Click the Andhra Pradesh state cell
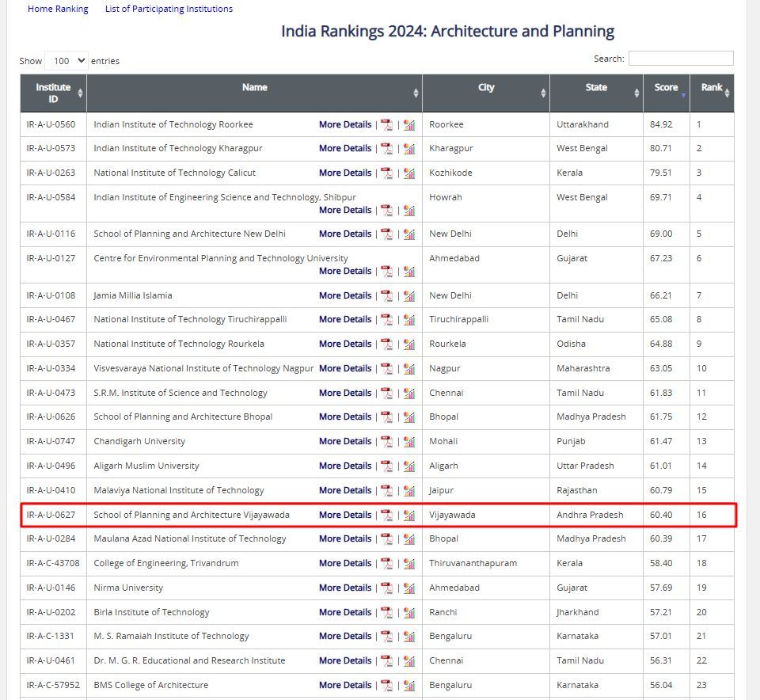This screenshot has height=700, width=760. click(x=596, y=515)
